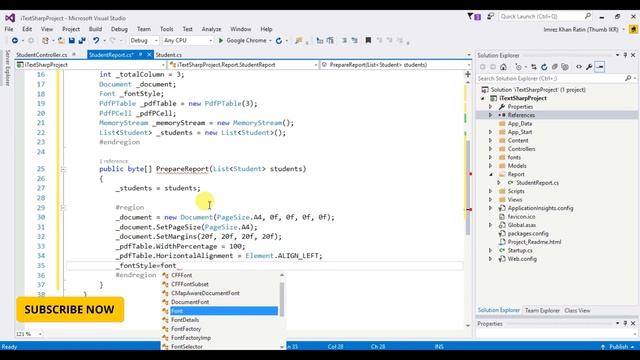Select packages.config file
Viewport: 640px width, 360px height.
pyautogui.click(x=528, y=233)
